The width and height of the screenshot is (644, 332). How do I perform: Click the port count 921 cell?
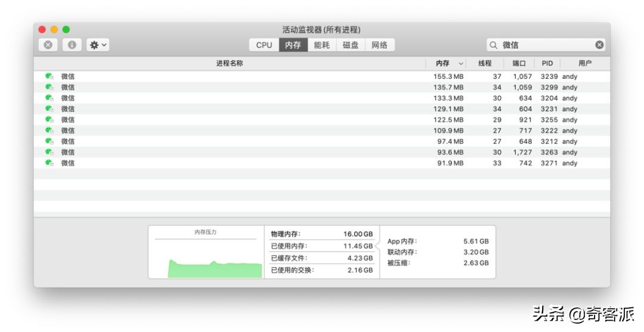525,119
